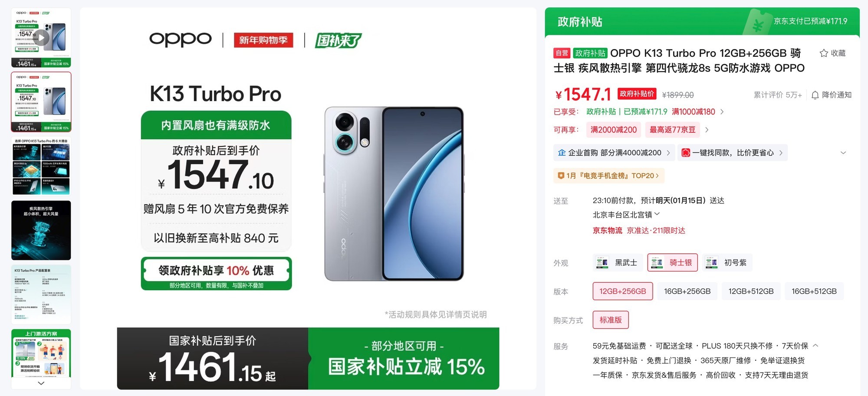Open the cooling engine fan thumbnail
This screenshot has width=868, height=396.
(x=41, y=230)
